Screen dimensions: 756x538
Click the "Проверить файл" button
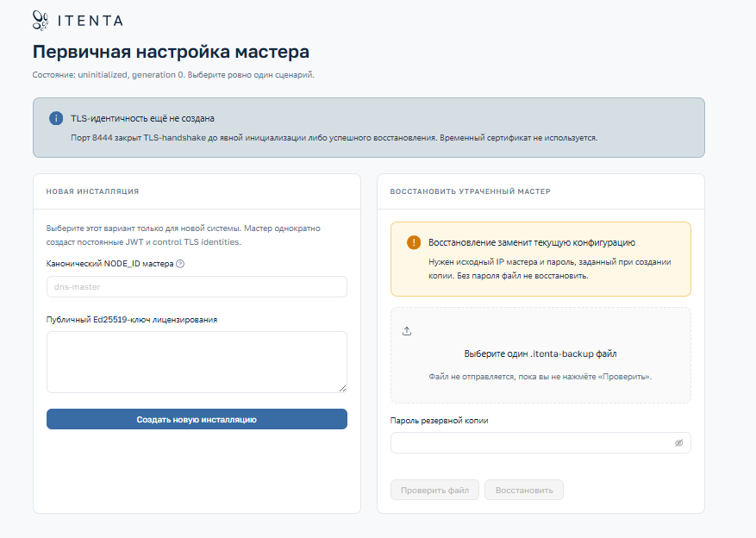434,491
